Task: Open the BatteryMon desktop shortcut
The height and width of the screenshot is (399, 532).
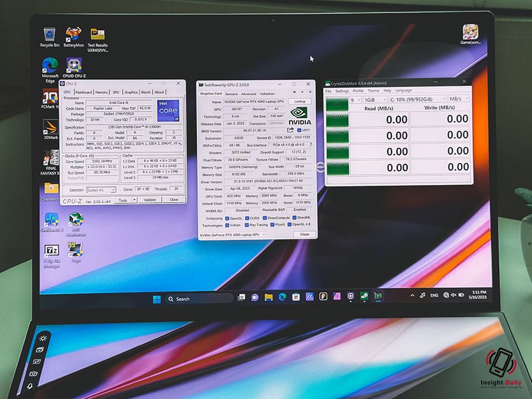Action: coord(74,35)
